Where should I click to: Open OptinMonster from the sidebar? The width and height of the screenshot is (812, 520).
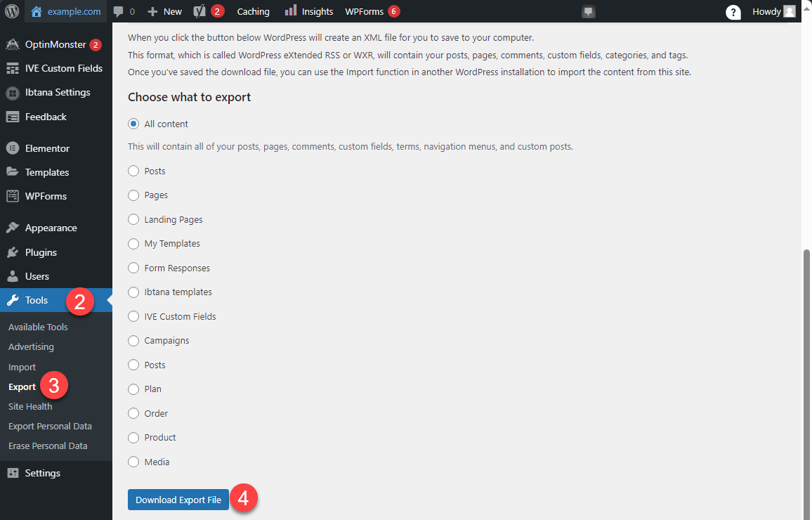(x=49, y=44)
